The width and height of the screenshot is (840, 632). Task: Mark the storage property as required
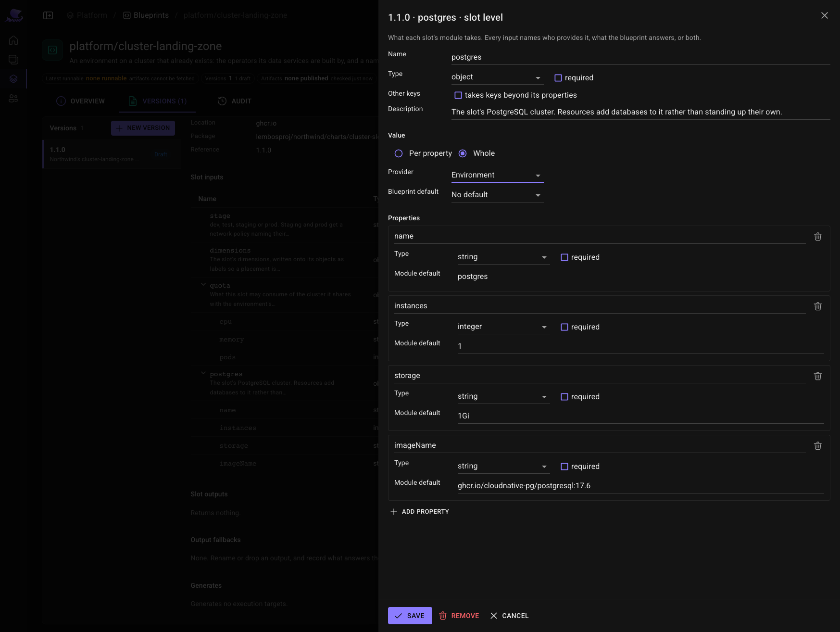click(564, 397)
